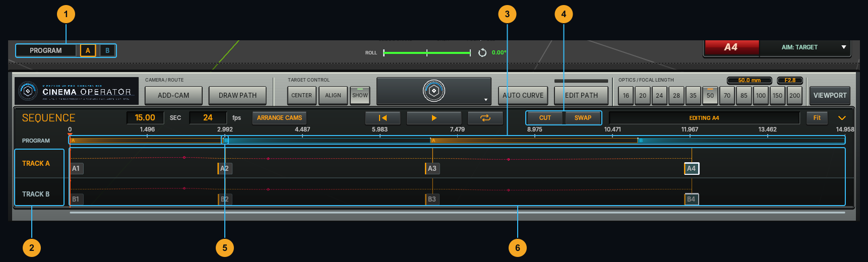
Task: Select 50 mm focal length
Action: [710, 95]
